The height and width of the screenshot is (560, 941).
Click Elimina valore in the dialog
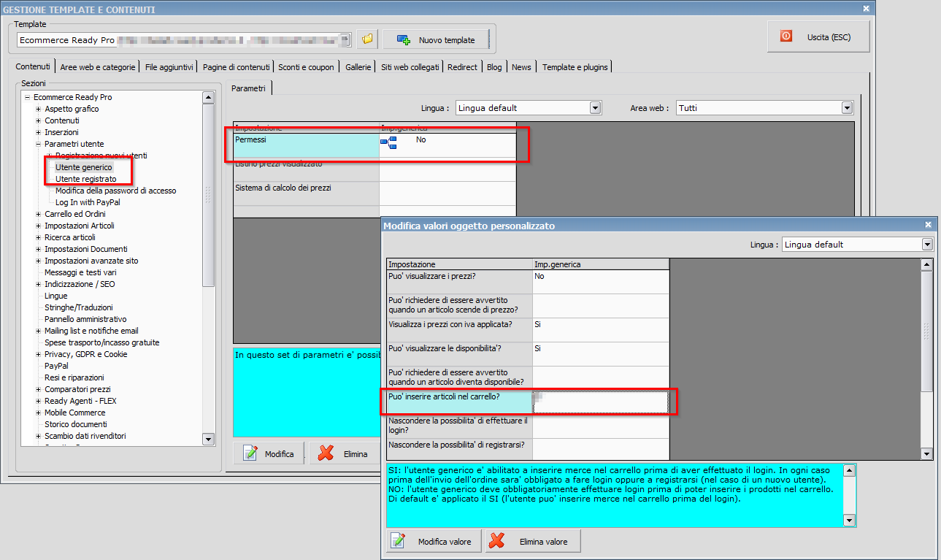coord(534,541)
